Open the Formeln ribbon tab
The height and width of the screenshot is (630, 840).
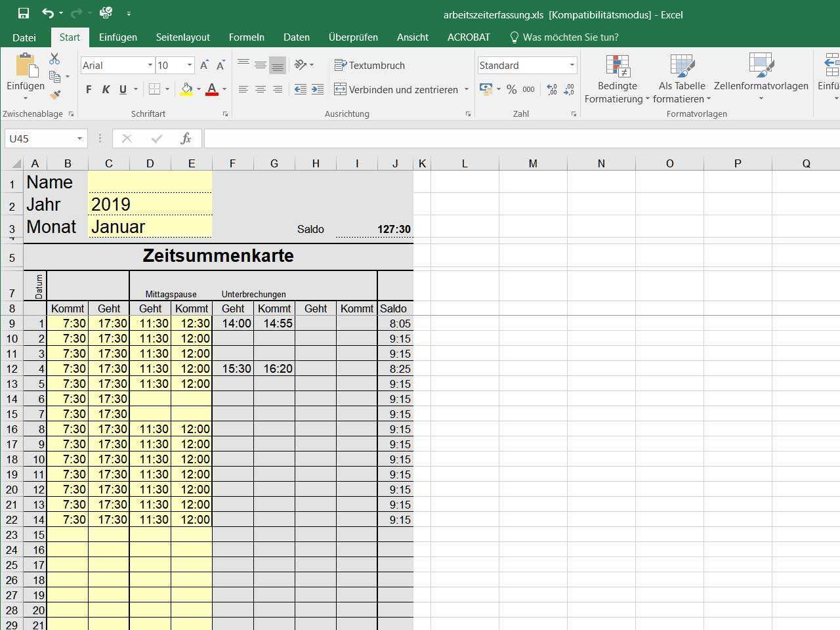pos(246,37)
